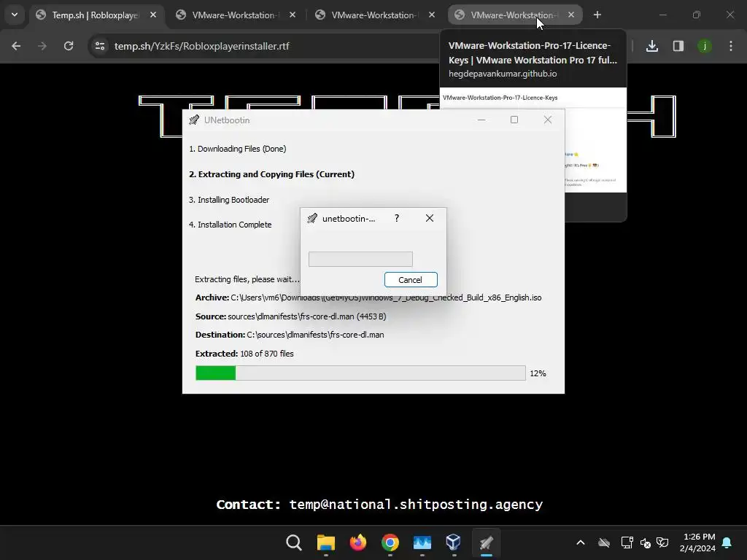747x560 pixels.
Task: Show hidden system tray icons
Action: [x=580, y=542]
